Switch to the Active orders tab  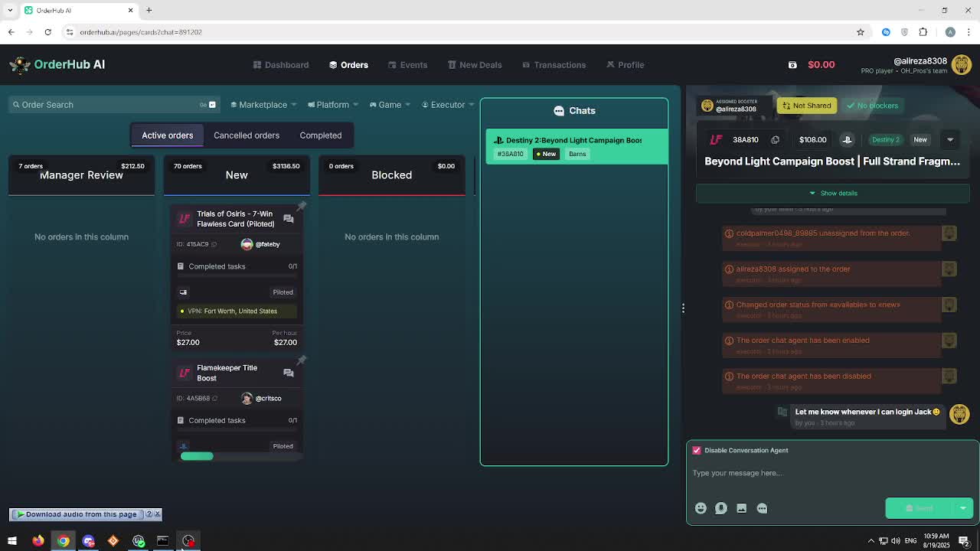coord(167,135)
